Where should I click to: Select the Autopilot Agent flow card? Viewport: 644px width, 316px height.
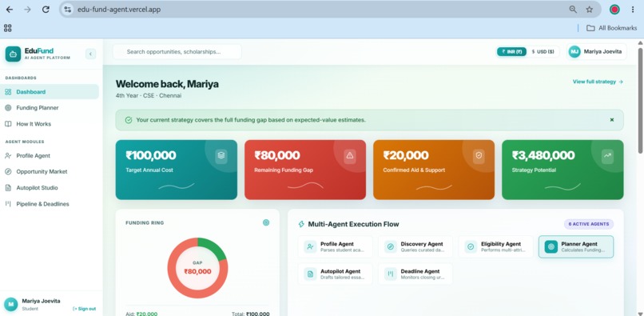click(x=335, y=274)
